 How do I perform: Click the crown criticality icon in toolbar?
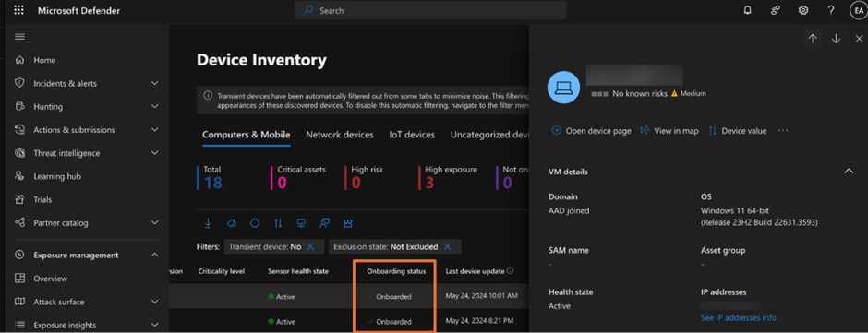[x=348, y=223]
